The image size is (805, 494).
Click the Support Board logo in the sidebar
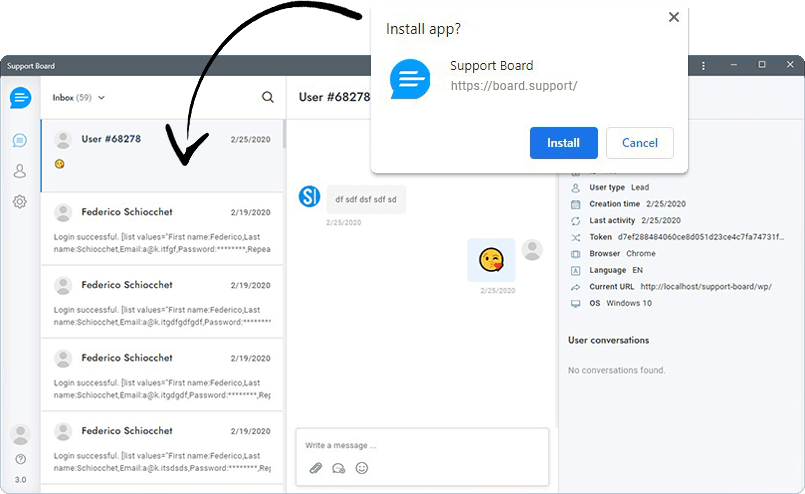pyautogui.click(x=21, y=98)
